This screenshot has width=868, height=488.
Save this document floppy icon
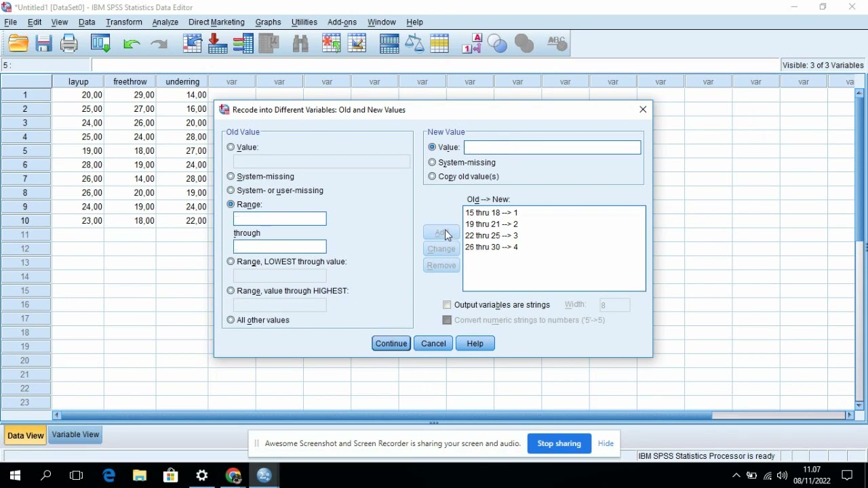tap(44, 44)
